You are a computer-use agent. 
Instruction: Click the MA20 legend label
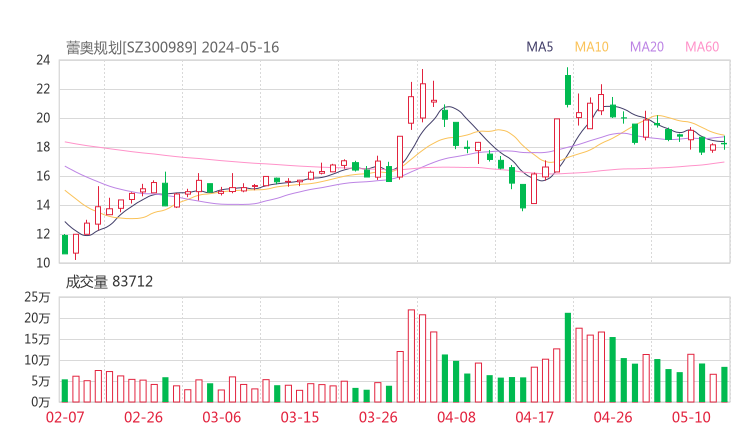tap(647, 47)
